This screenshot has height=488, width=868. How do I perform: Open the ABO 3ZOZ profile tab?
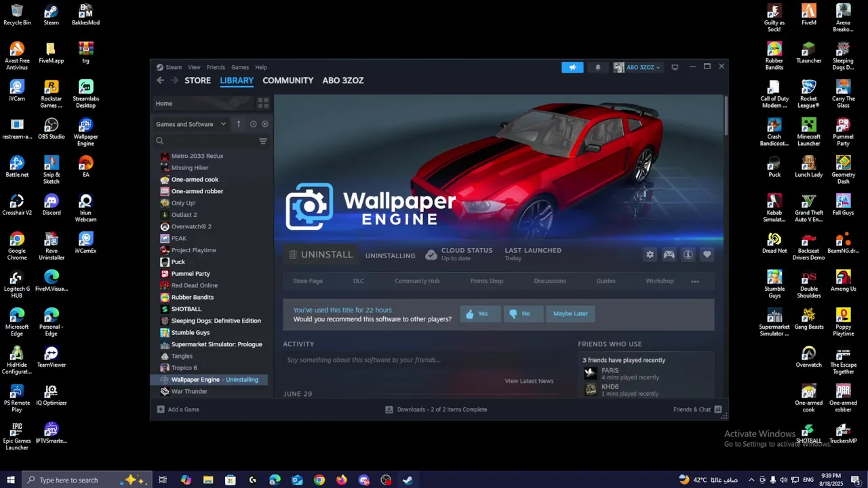tap(343, 80)
